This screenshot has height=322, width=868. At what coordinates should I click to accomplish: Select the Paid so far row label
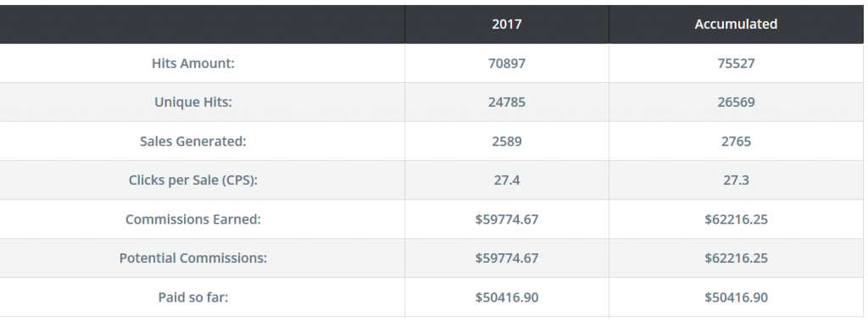tap(193, 297)
